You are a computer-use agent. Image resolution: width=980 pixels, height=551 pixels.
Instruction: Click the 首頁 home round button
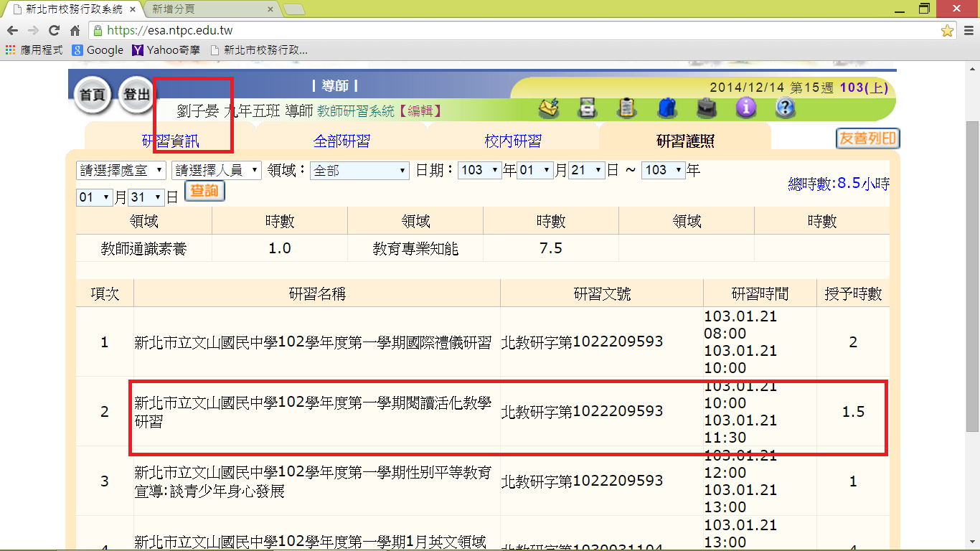click(93, 95)
